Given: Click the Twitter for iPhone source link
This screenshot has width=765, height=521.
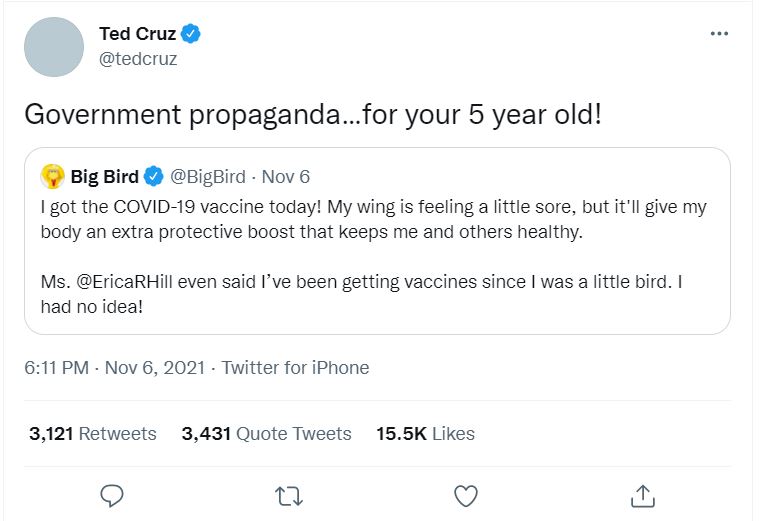Looking at the screenshot, I should pos(295,368).
